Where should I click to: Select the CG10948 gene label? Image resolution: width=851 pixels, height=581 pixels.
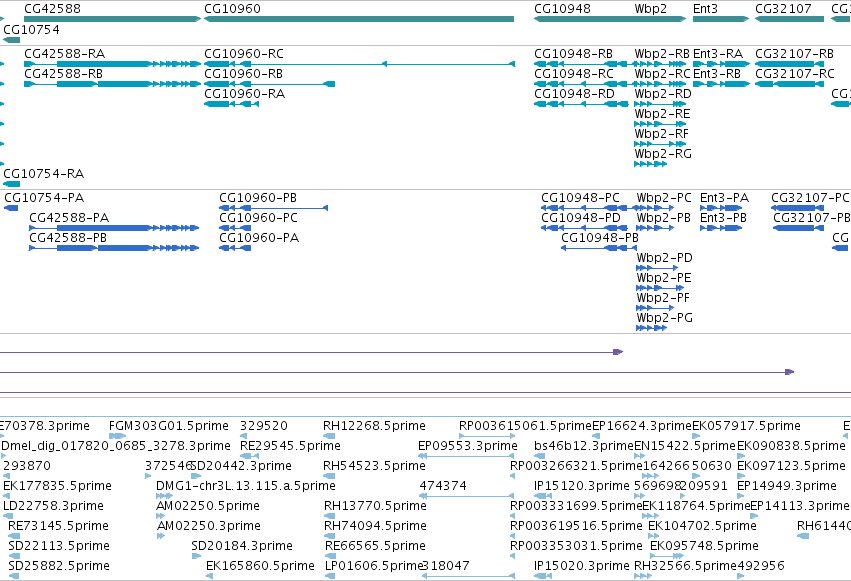pyautogui.click(x=562, y=9)
